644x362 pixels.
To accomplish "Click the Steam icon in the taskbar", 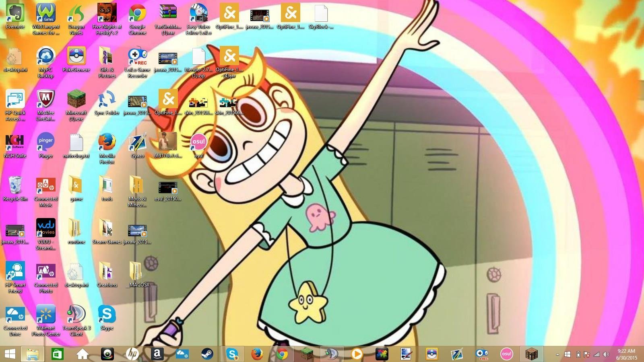I will 207,354.
